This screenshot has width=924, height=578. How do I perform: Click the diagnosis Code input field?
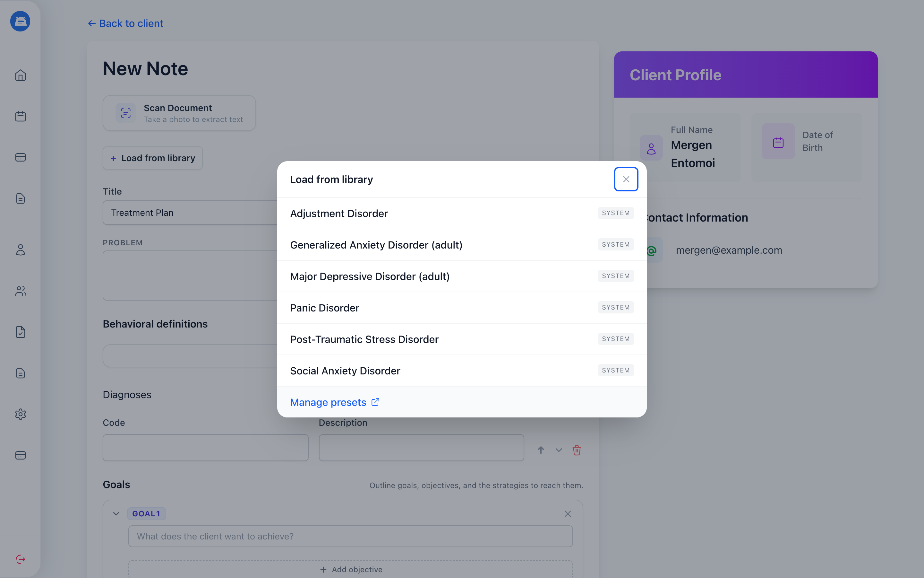205,447
